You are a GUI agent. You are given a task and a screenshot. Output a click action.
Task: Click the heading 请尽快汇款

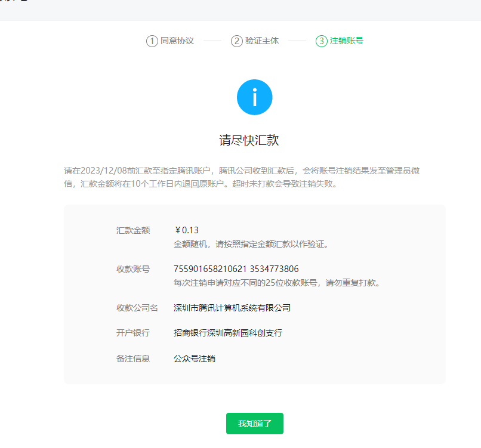pyautogui.click(x=249, y=140)
